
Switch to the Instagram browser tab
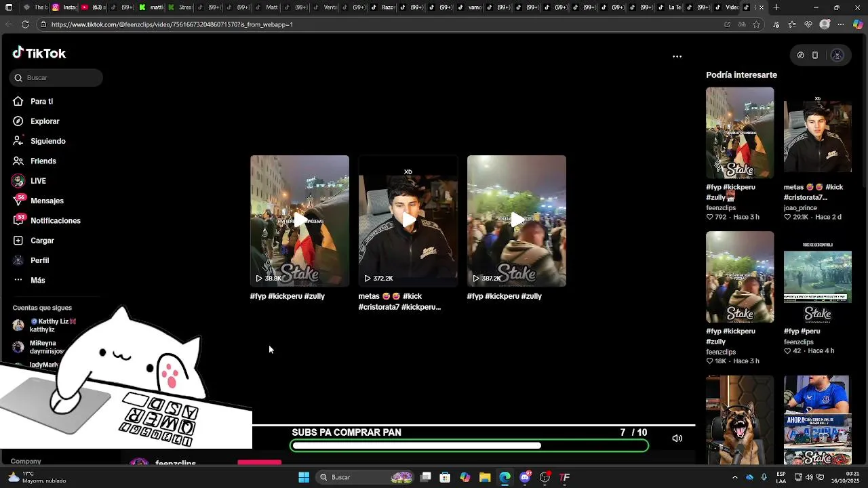pyautogui.click(x=64, y=7)
